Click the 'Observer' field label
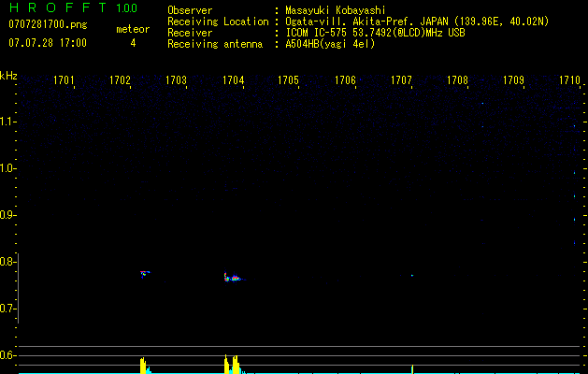The width and height of the screenshot is (588, 374). click(190, 10)
